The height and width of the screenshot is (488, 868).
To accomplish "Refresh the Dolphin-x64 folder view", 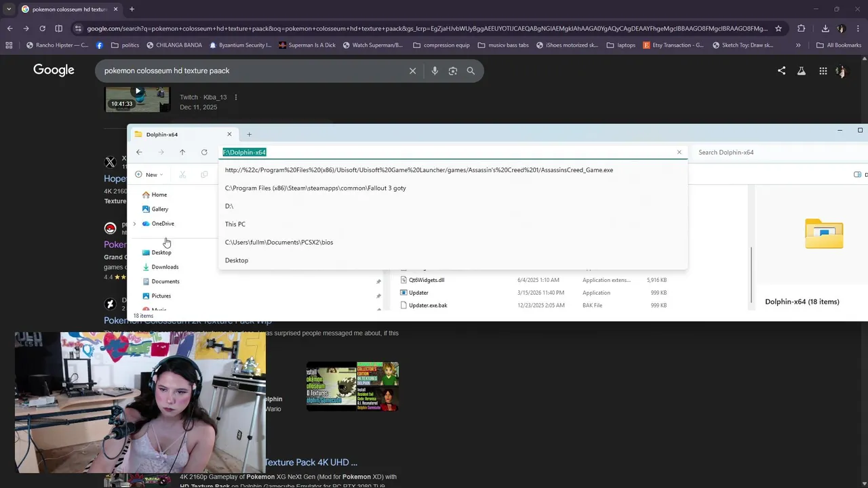I will click(204, 152).
